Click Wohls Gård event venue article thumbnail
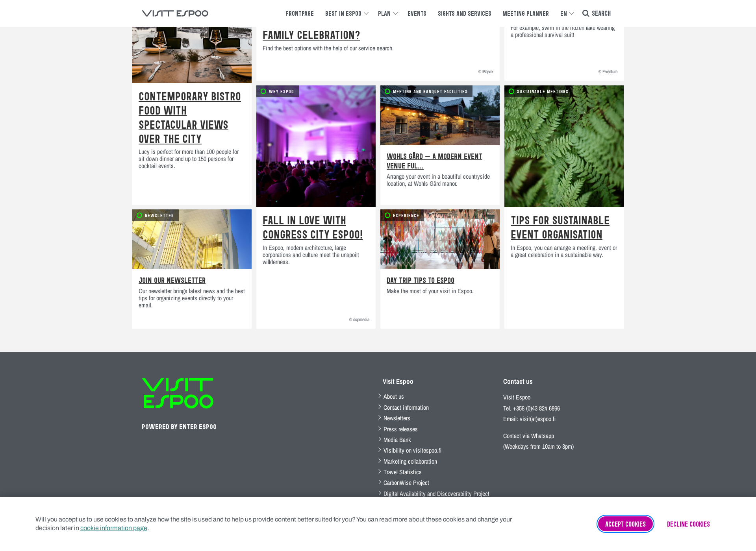Screen dimensions: 756x551 click(x=440, y=115)
